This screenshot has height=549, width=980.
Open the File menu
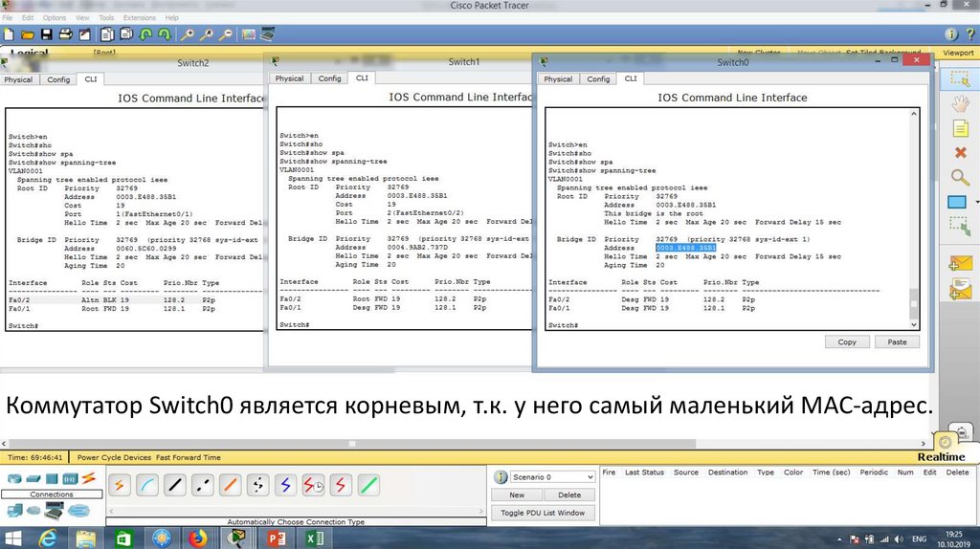tap(8, 17)
